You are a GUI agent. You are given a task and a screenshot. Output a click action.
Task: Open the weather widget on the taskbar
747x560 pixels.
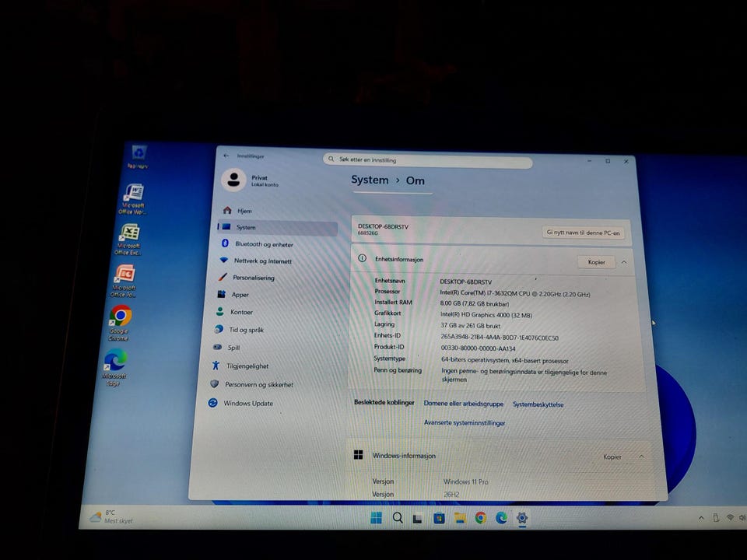(111, 516)
